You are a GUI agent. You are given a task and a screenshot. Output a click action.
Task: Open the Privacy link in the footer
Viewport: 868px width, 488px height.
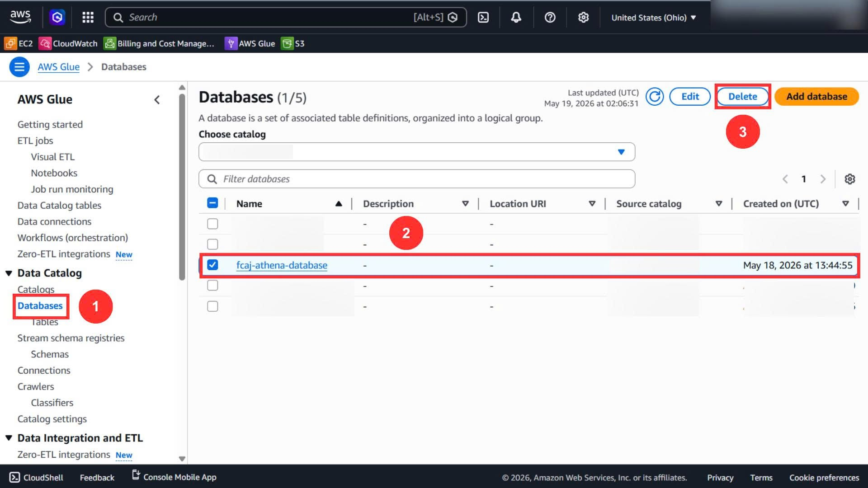coord(720,478)
